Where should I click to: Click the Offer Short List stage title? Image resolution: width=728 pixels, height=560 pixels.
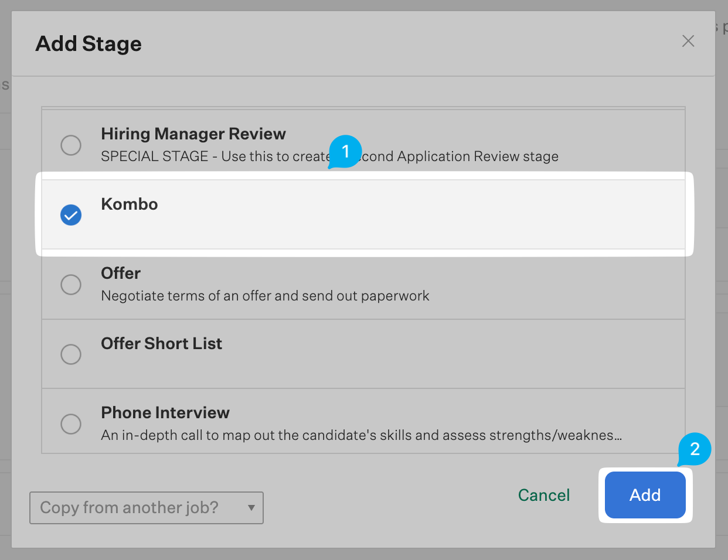161,344
